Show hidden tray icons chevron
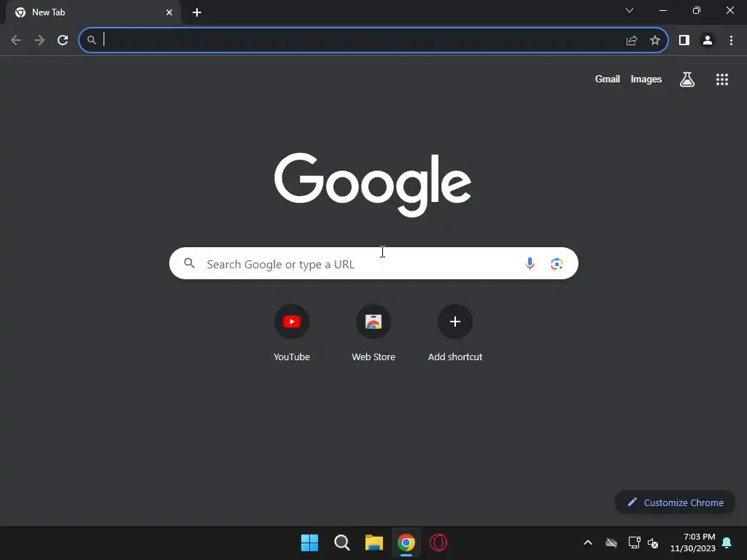The image size is (747, 560). pos(588,542)
